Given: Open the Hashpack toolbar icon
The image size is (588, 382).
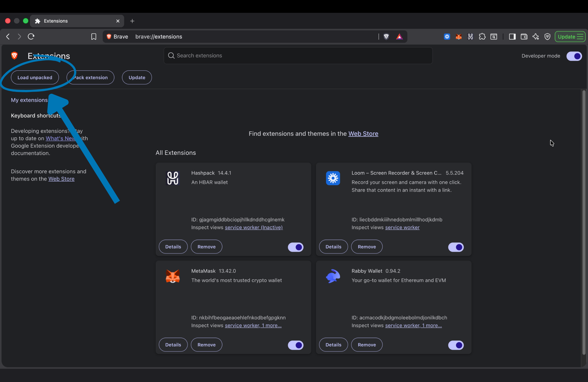Looking at the screenshot, I should pos(470,36).
